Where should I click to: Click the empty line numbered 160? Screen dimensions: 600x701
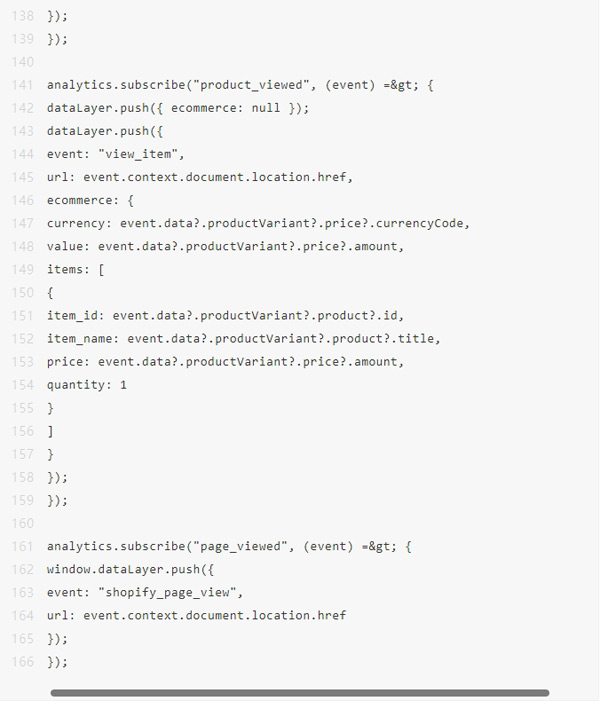coord(22,523)
